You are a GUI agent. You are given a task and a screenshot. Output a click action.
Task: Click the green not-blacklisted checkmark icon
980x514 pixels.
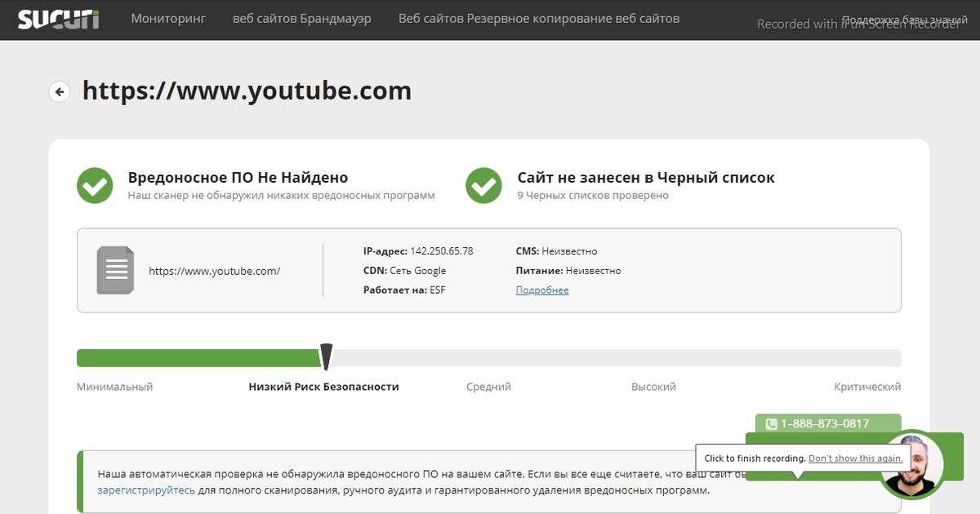coord(483,185)
